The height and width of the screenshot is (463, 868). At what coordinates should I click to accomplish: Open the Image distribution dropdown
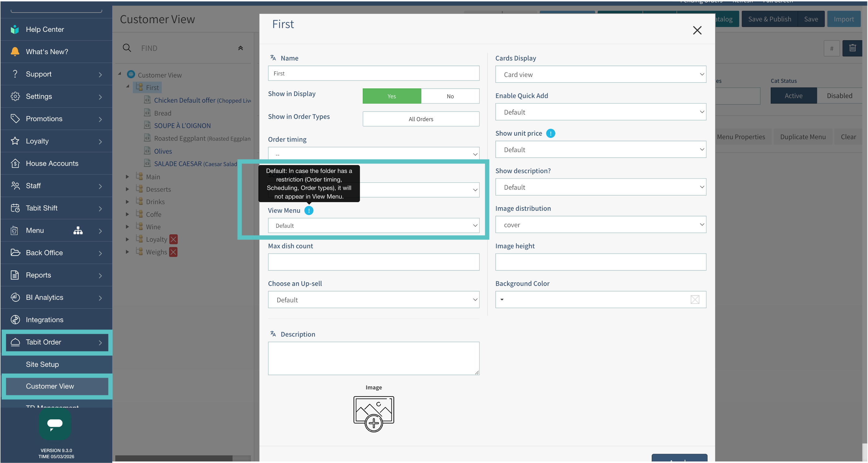click(x=601, y=225)
